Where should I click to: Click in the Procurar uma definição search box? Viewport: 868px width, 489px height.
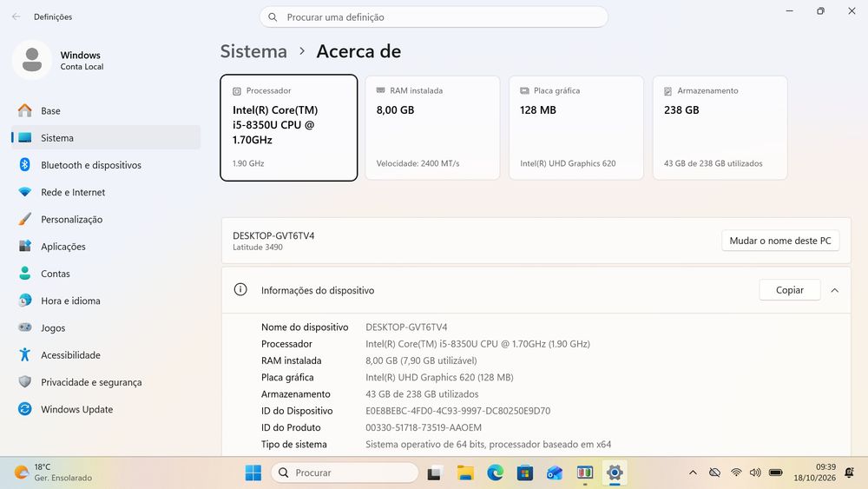[433, 17]
